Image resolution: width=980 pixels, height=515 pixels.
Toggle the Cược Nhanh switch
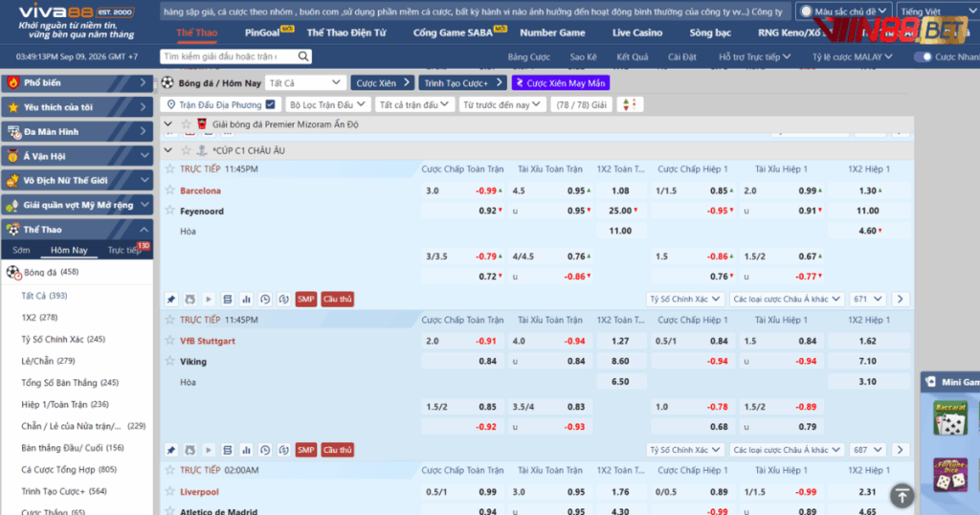coord(924,56)
